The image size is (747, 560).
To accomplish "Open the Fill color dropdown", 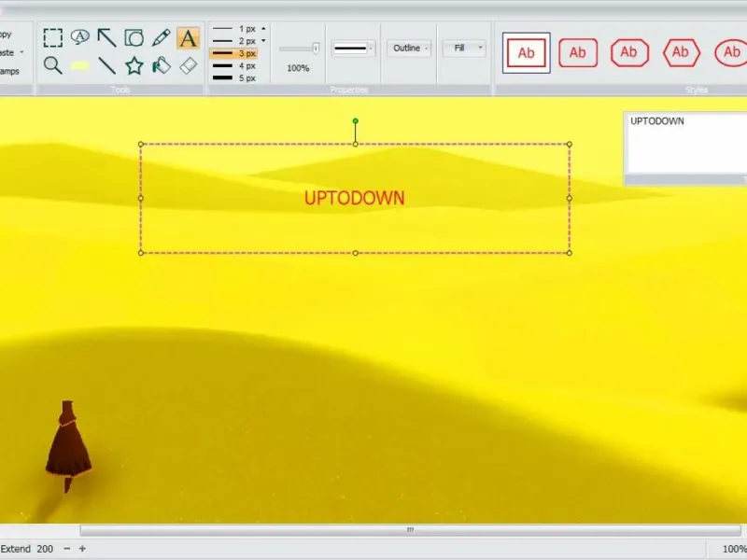I will pos(464,49).
